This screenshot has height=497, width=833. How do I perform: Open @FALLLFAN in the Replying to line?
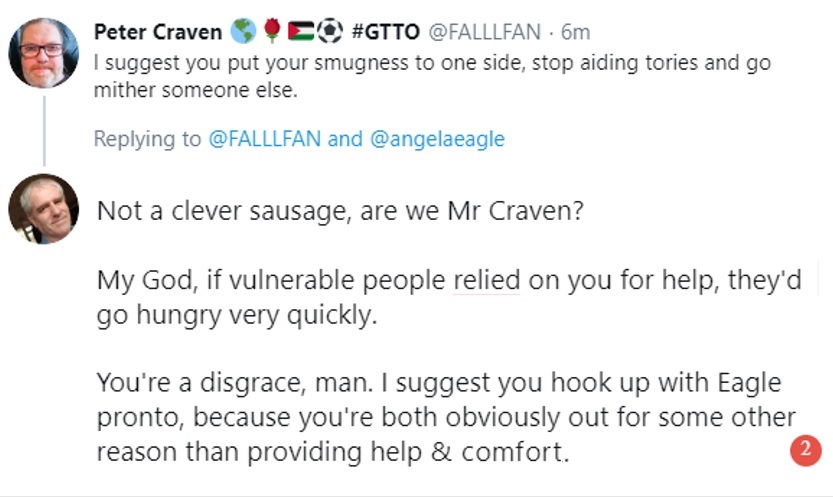coord(265,139)
